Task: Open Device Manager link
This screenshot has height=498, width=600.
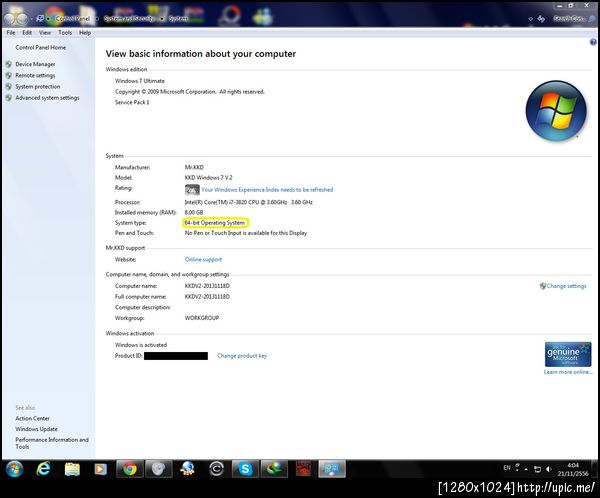Action: (35, 64)
